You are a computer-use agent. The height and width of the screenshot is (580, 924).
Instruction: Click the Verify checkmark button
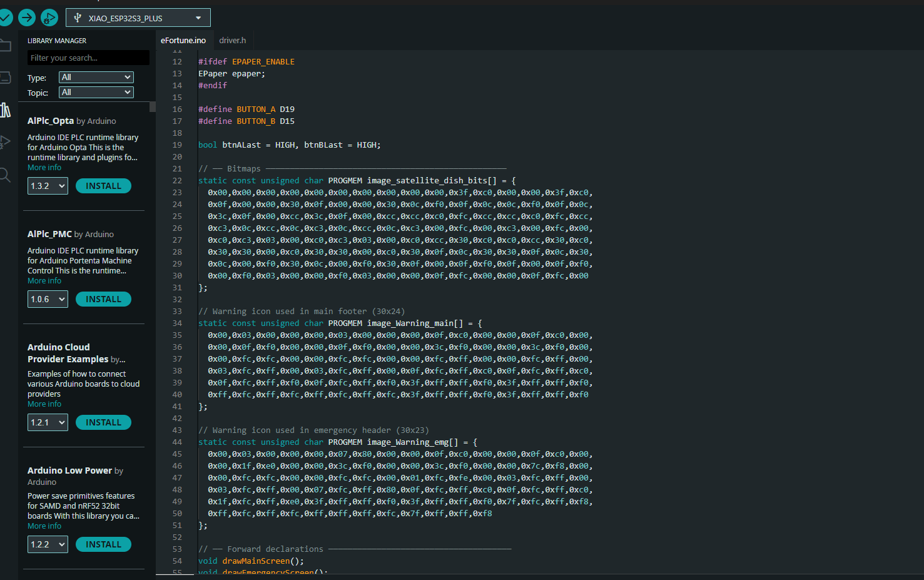[x=5, y=18]
